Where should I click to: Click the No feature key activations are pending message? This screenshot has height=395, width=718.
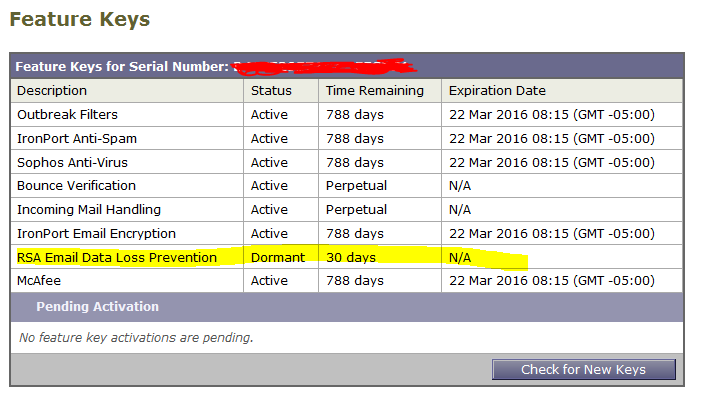point(136,338)
